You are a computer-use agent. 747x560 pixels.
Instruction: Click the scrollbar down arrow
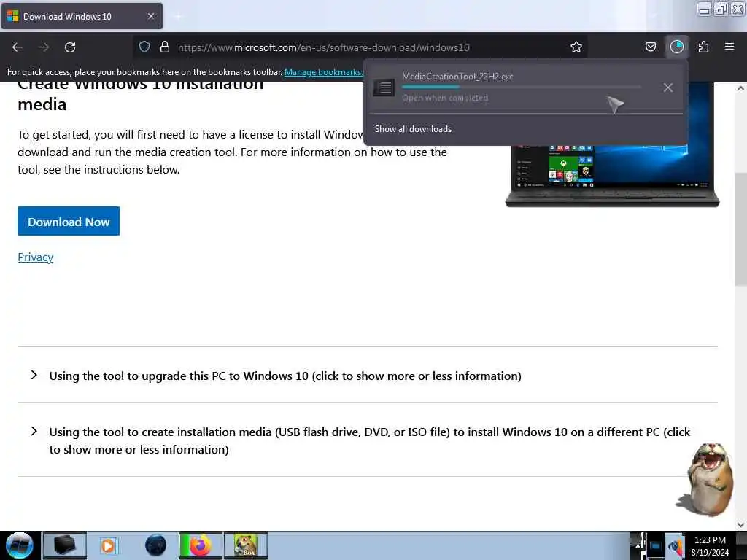click(740, 525)
